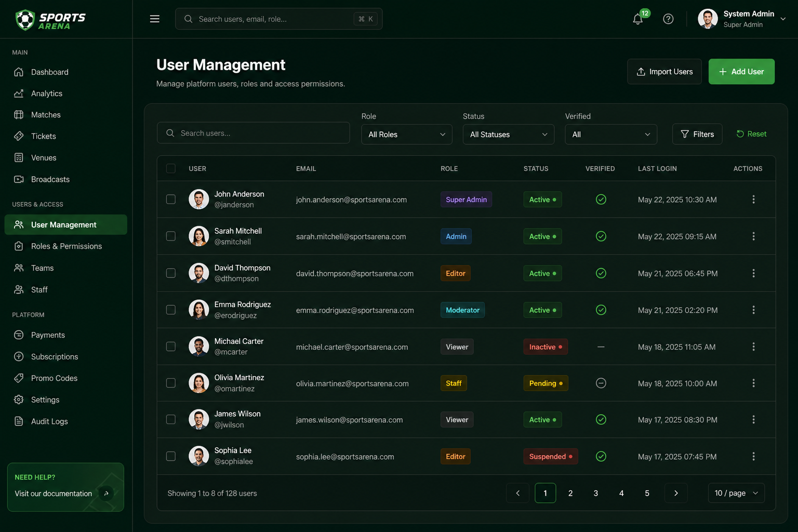This screenshot has height=532, width=798.
Task: Go to page 5
Action: pyautogui.click(x=647, y=493)
